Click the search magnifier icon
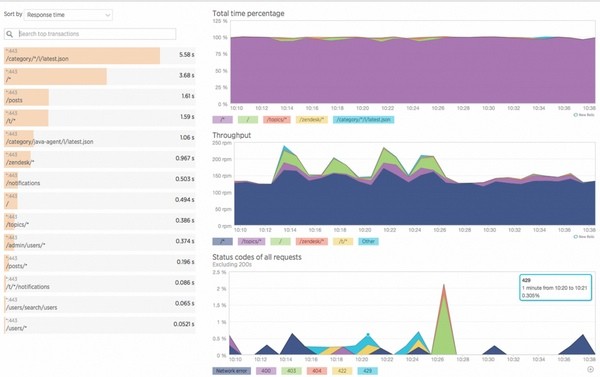Image resolution: width=600 pixels, height=377 pixels. (10, 34)
